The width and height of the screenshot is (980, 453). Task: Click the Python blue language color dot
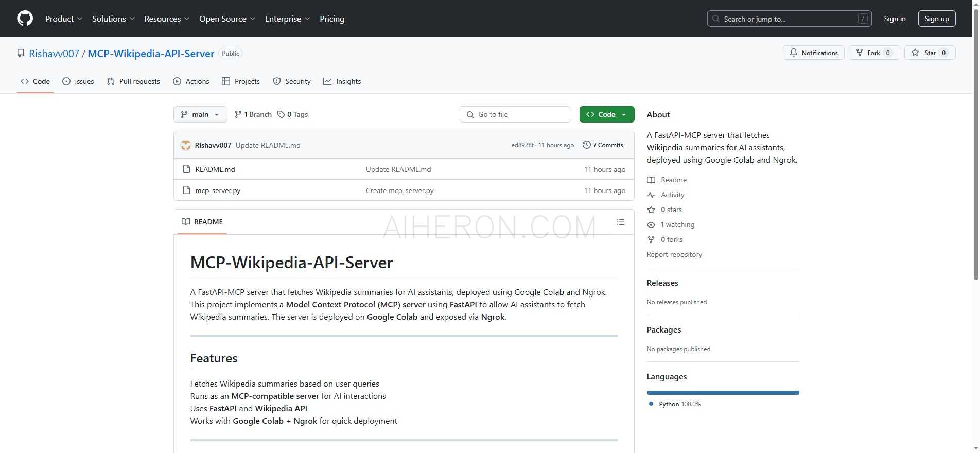(x=651, y=404)
